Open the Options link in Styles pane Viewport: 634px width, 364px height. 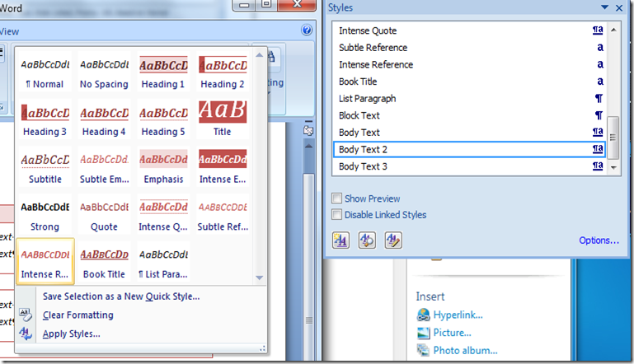(599, 240)
